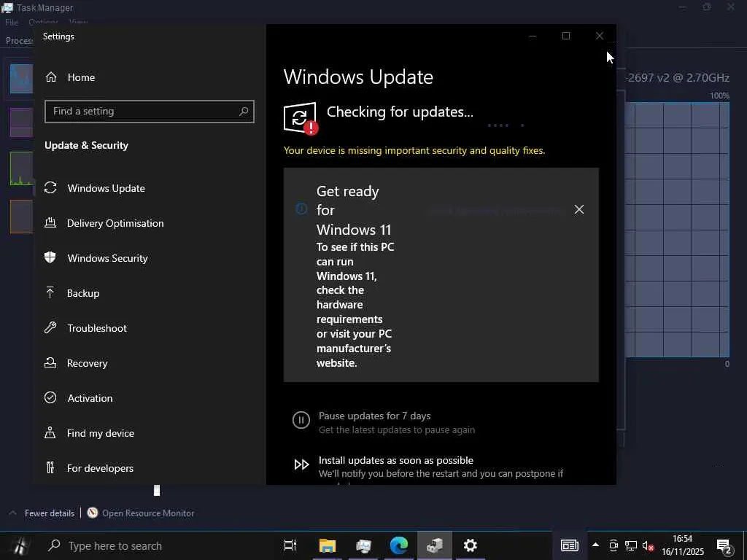Click the Recovery icon

click(x=50, y=362)
